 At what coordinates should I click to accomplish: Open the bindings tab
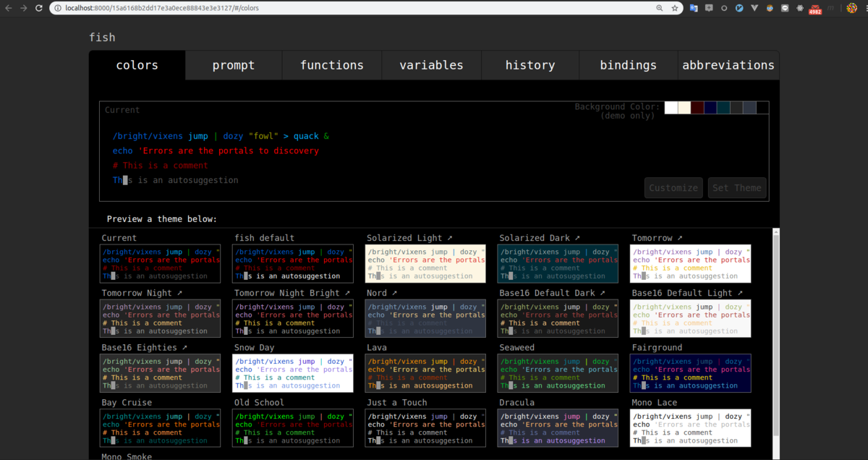click(629, 65)
